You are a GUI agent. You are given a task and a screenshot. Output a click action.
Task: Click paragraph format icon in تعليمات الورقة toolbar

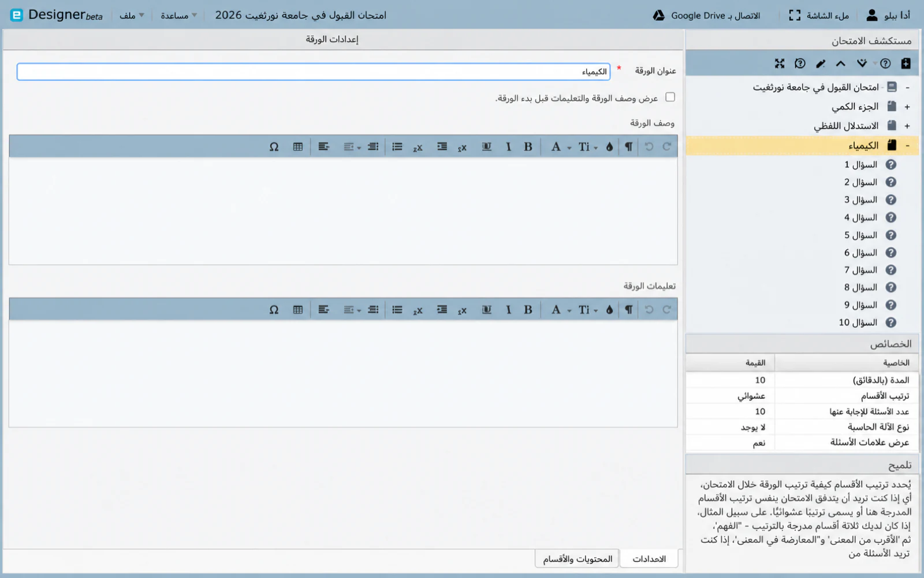tap(628, 310)
